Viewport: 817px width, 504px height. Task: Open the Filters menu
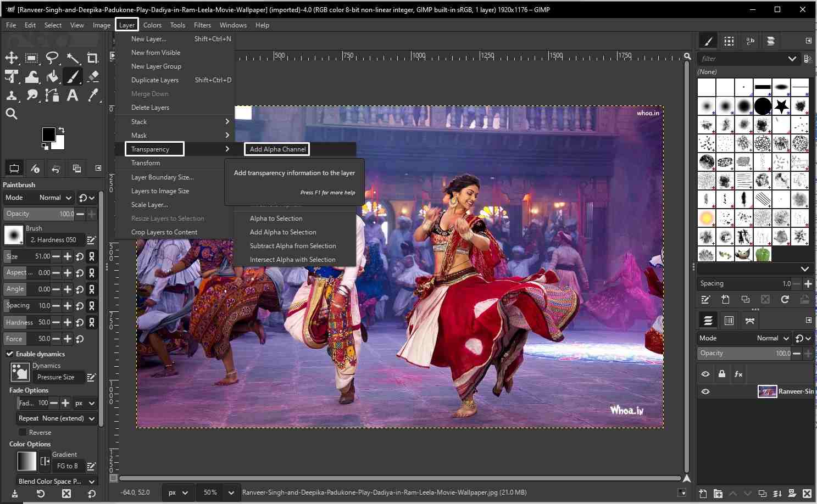point(202,25)
